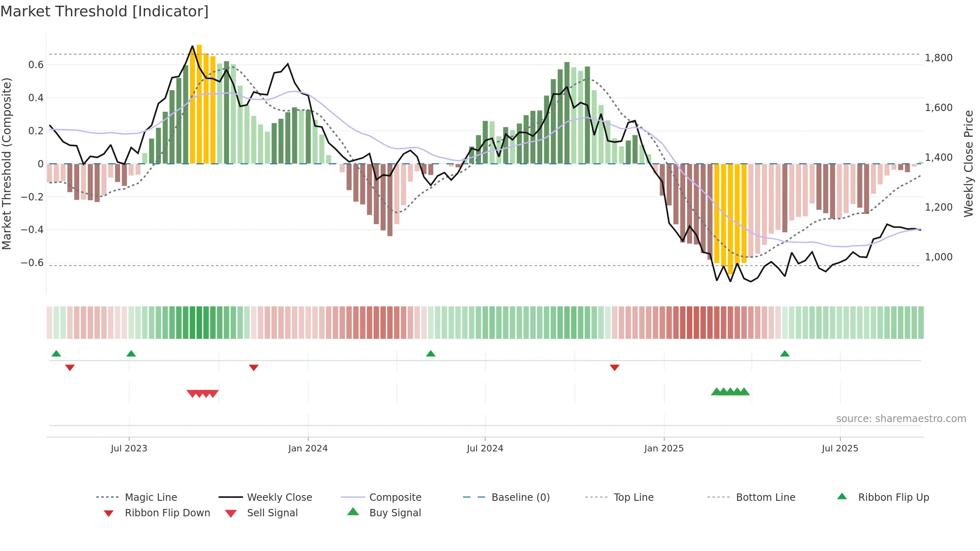This screenshot has height=551, width=980.
Task: Toggle the Top Line legend entry
Action: pyautogui.click(x=619, y=497)
